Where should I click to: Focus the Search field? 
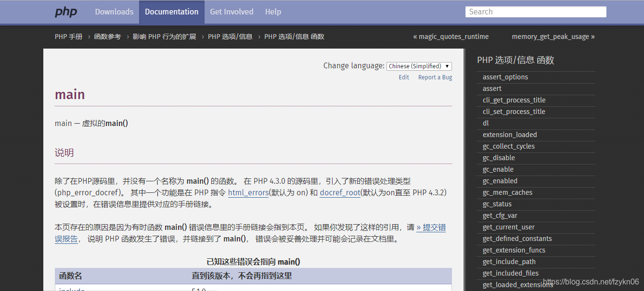(x=536, y=12)
